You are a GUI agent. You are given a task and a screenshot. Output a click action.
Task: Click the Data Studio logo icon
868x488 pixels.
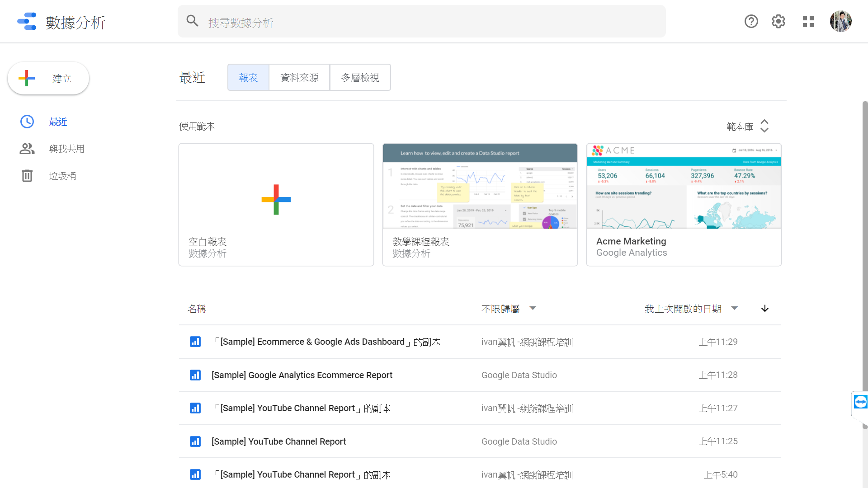pyautogui.click(x=27, y=21)
